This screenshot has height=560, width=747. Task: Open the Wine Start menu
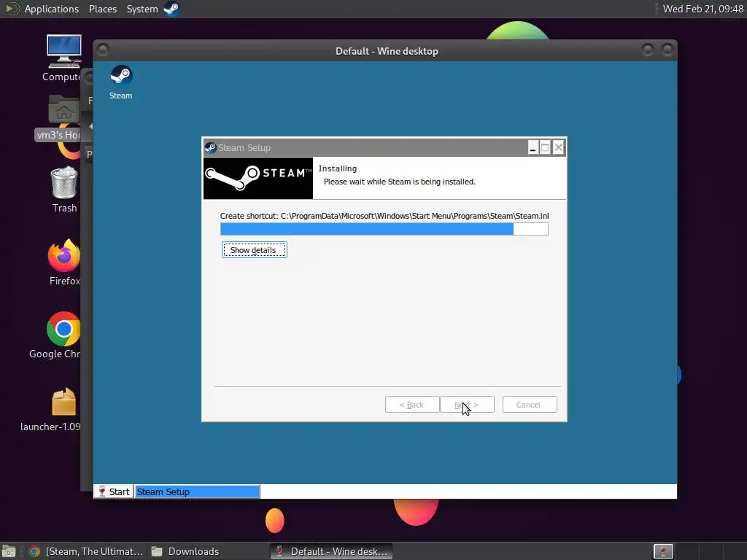113,491
